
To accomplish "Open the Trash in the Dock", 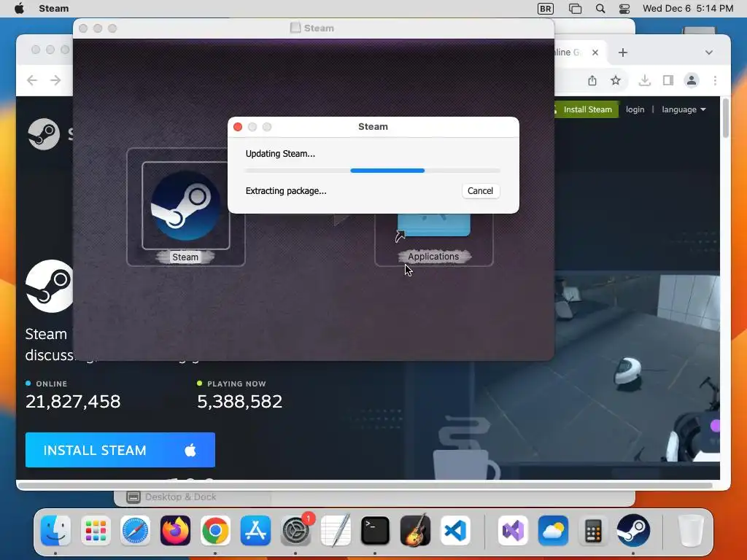I will click(690, 531).
